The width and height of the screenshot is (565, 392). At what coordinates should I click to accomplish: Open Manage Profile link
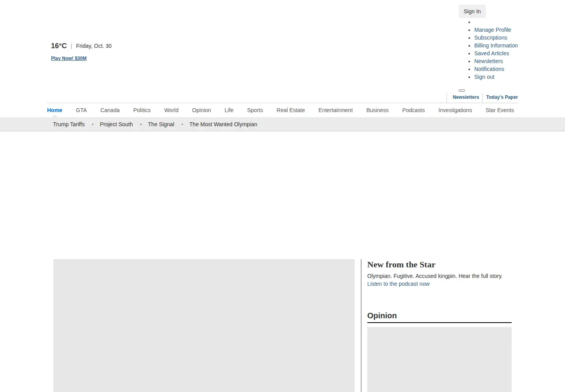(x=492, y=30)
